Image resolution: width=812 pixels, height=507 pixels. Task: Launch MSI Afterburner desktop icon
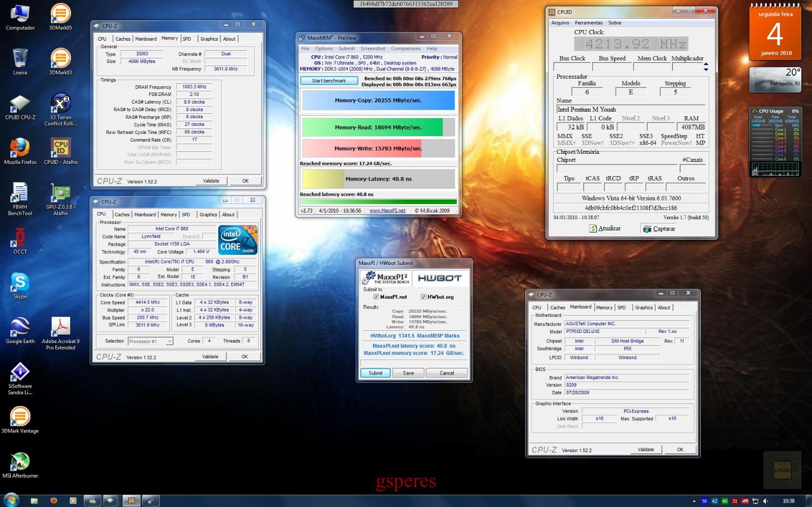click(x=20, y=464)
